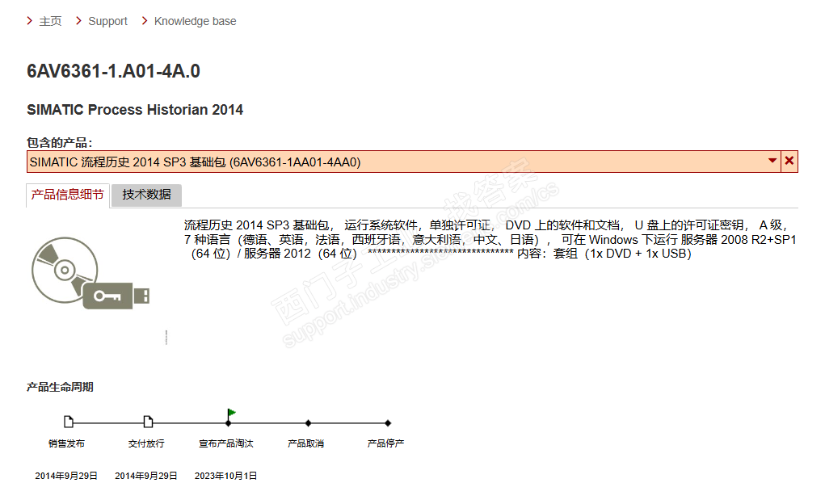
Task: Click the 产品取消 label
Action: click(x=305, y=443)
